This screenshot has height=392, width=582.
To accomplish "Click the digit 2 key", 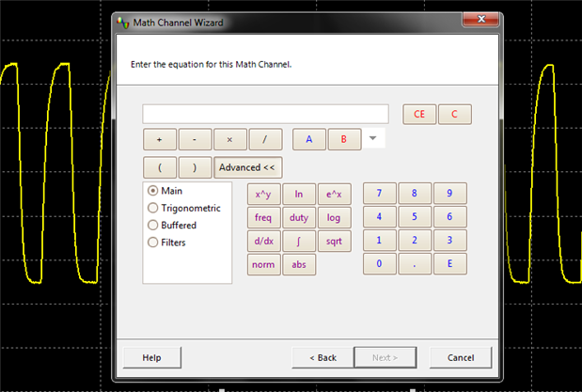I will (x=415, y=240).
